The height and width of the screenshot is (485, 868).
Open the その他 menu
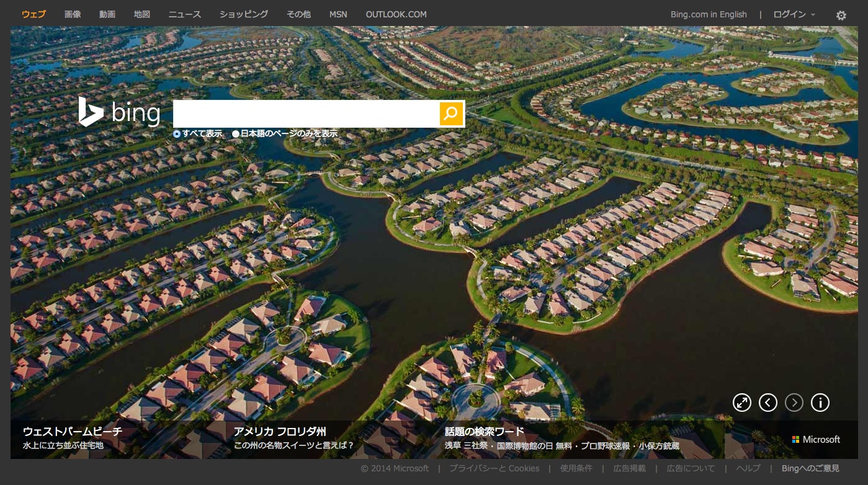pyautogui.click(x=298, y=14)
